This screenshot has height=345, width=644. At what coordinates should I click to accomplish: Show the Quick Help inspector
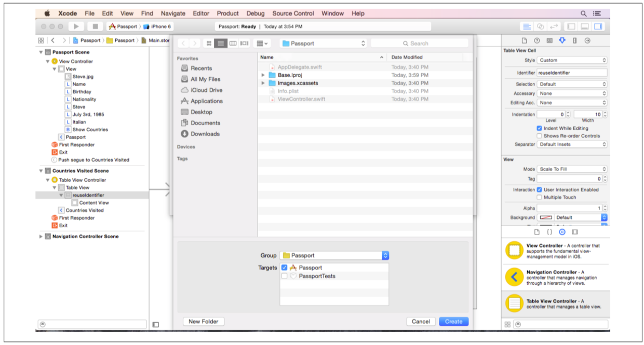pyautogui.click(x=536, y=40)
